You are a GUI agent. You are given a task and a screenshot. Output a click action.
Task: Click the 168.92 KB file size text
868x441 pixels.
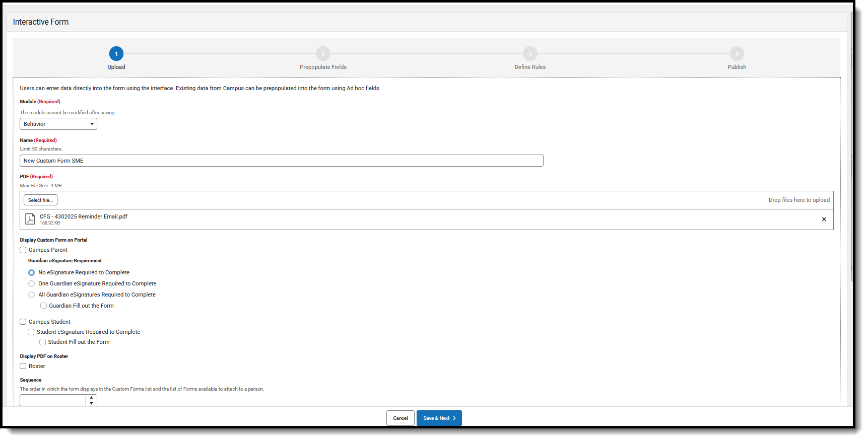50,223
